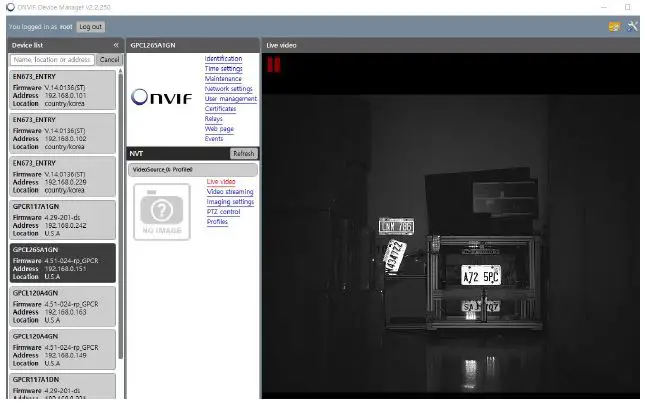Select GPCL265A1GN device at 192.168.0.151

63,263
